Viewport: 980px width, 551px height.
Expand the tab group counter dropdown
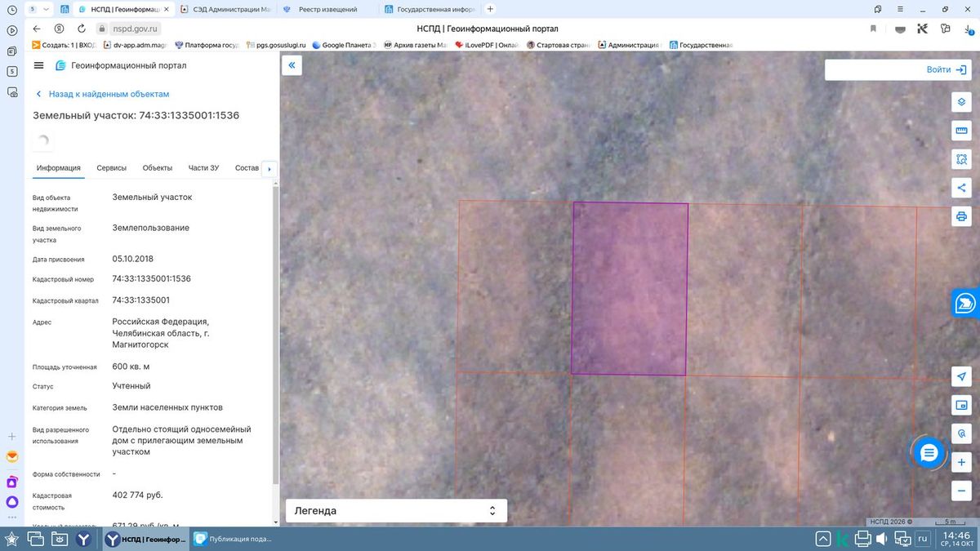click(x=38, y=9)
